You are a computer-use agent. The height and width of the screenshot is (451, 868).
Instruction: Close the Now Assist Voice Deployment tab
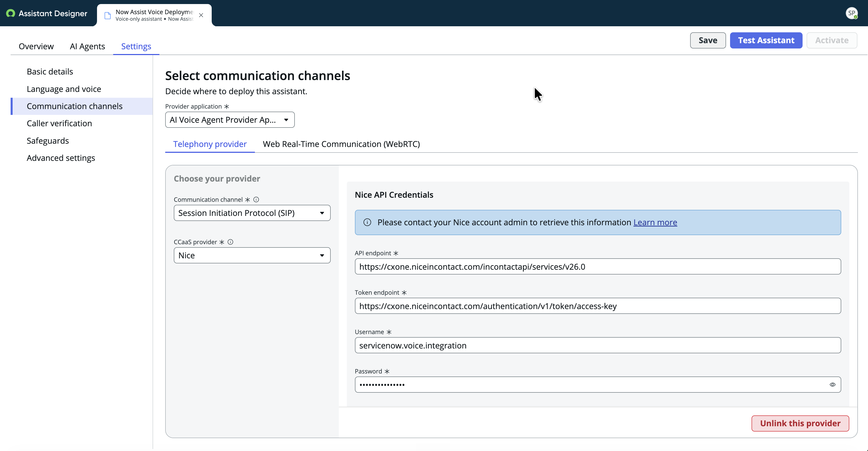point(201,15)
